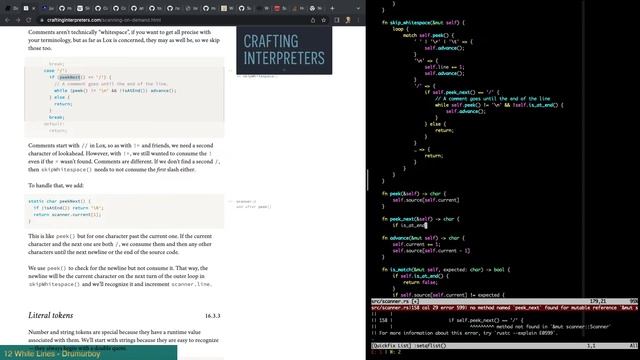The image size is (640, 360).
Task: Click the 12 White Lines - Drumurboy banner
Action: point(89,353)
